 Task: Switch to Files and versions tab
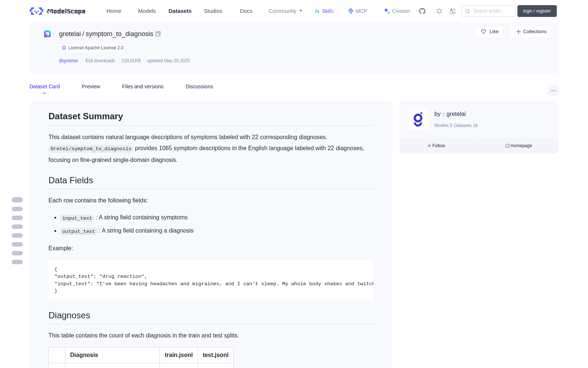143,86
